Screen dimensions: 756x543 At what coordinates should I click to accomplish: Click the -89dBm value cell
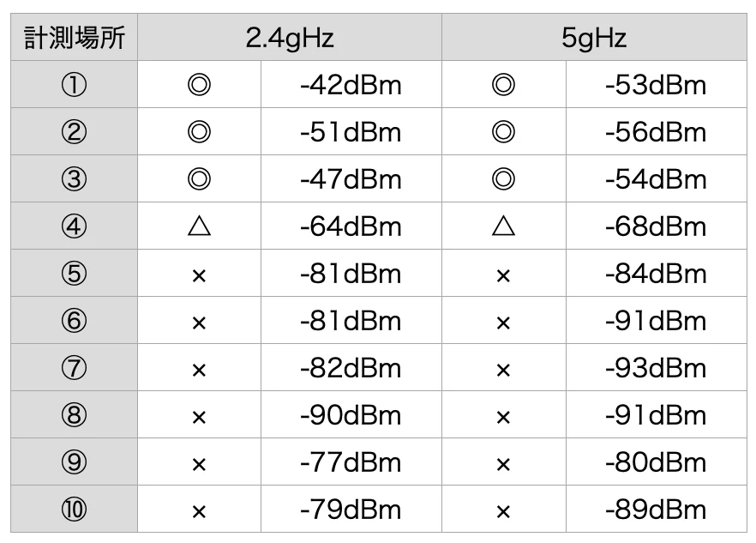click(x=656, y=510)
